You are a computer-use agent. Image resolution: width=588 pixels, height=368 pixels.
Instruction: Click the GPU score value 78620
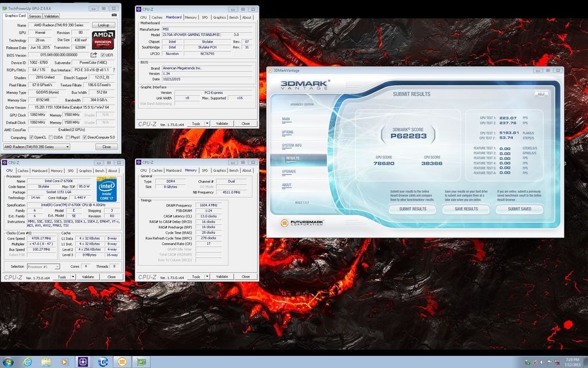pyautogui.click(x=384, y=163)
